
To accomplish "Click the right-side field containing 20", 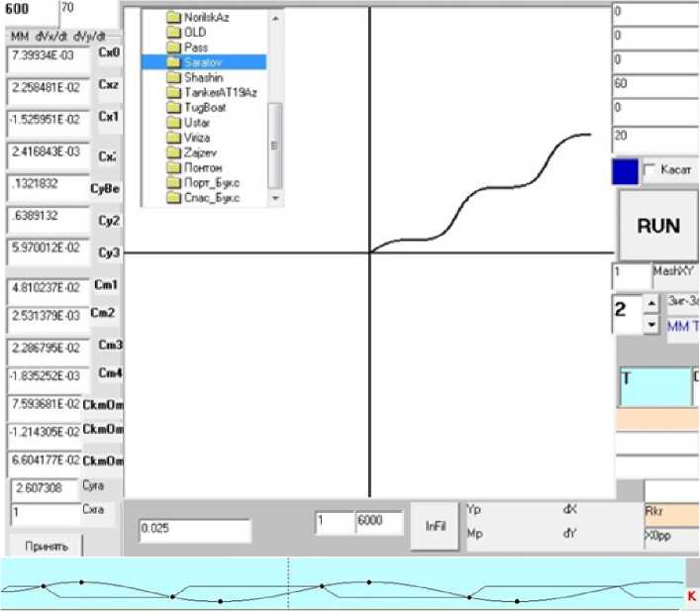I will click(x=655, y=139).
